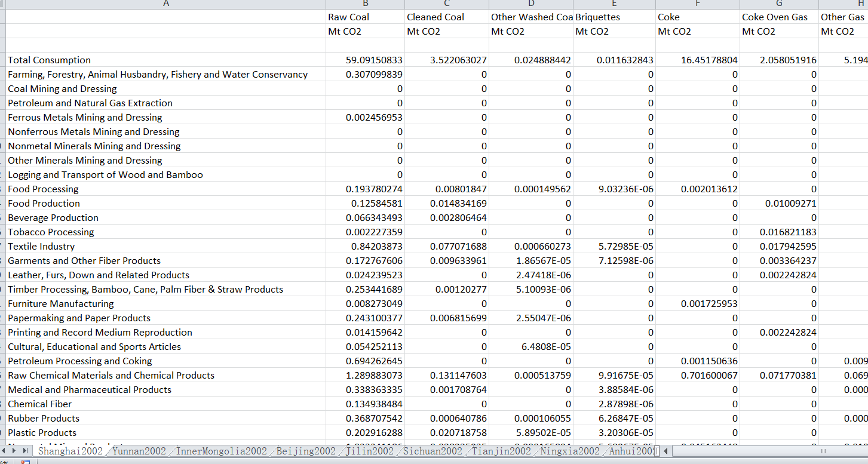Select the Mt CO2 cell under Raw Coal

pyautogui.click(x=366, y=31)
